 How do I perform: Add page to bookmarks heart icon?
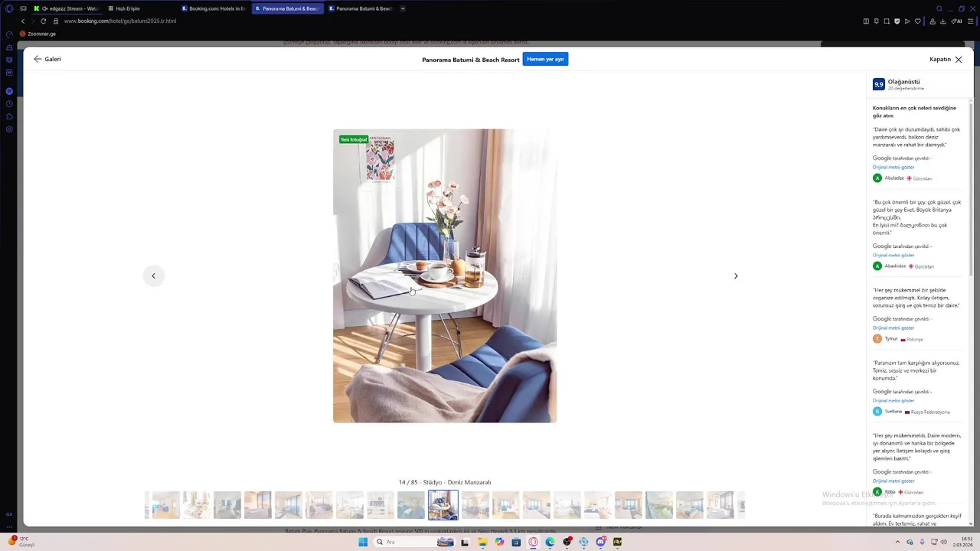tap(917, 21)
